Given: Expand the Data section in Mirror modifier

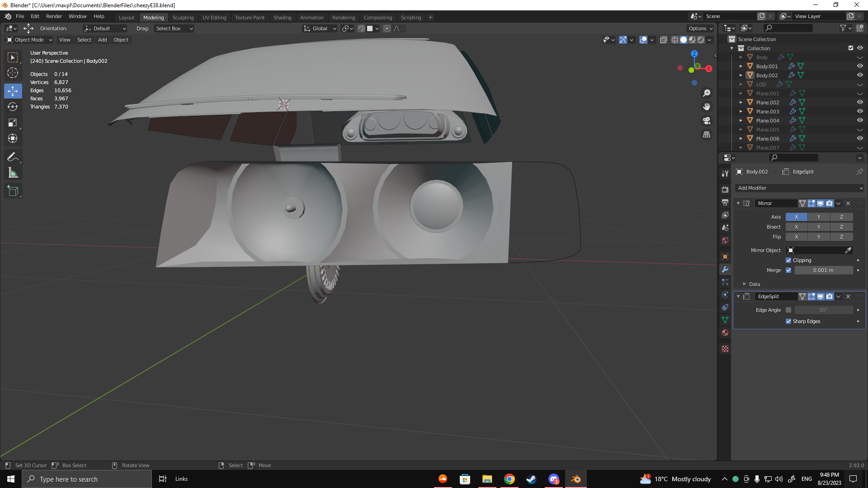Looking at the screenshot, I should 750,284.
